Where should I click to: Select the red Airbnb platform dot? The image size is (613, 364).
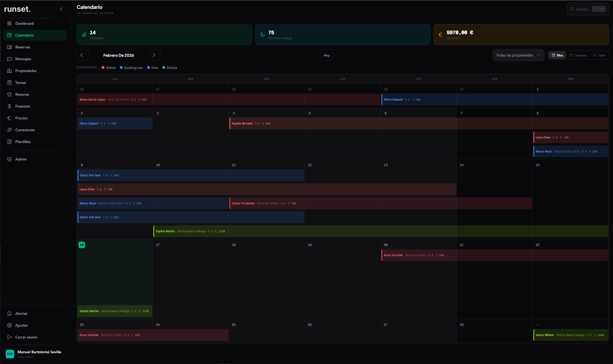[x=103, y=67]
